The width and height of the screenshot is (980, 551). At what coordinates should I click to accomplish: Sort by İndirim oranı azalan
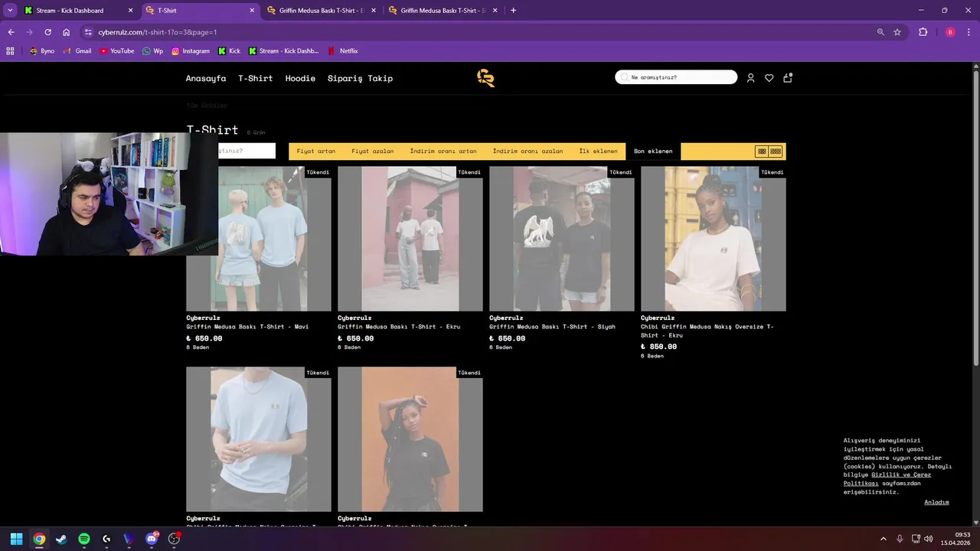(528, 152)
